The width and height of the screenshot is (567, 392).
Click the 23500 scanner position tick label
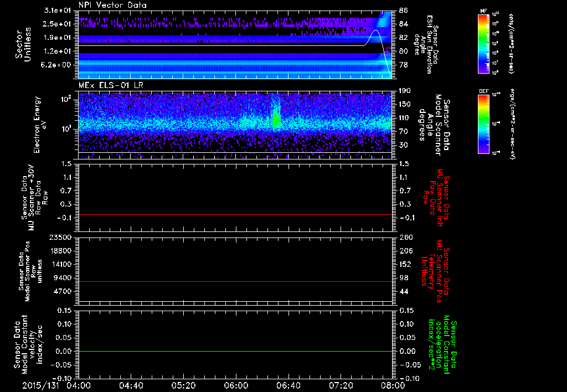[x=61, y=237]
